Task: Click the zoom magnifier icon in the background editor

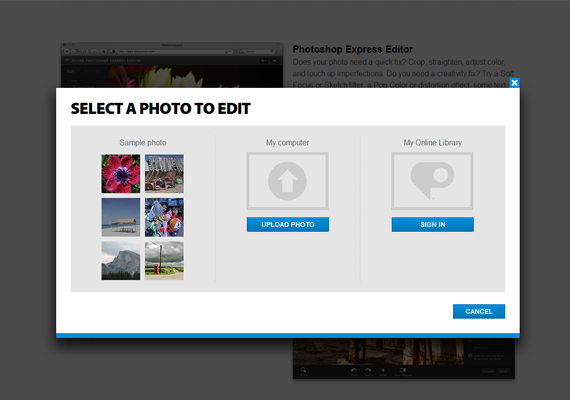Action: click(304, 370)
